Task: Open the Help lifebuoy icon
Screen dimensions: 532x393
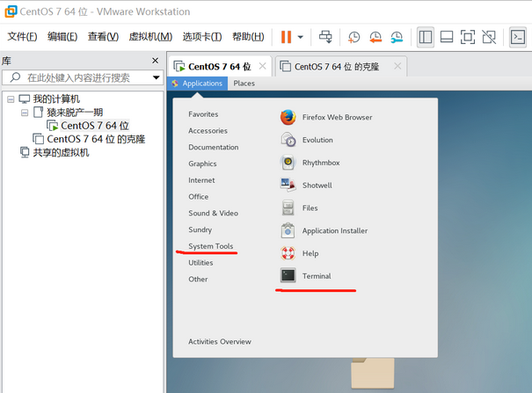Action: 288,253
